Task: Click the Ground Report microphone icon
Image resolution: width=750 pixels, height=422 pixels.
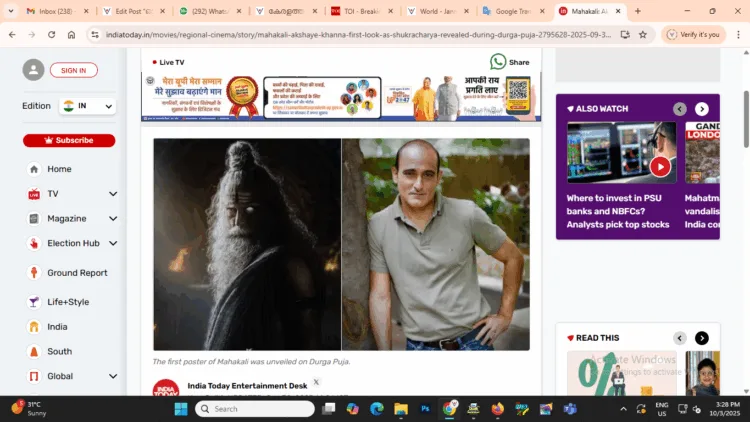Action: [34, 273]
